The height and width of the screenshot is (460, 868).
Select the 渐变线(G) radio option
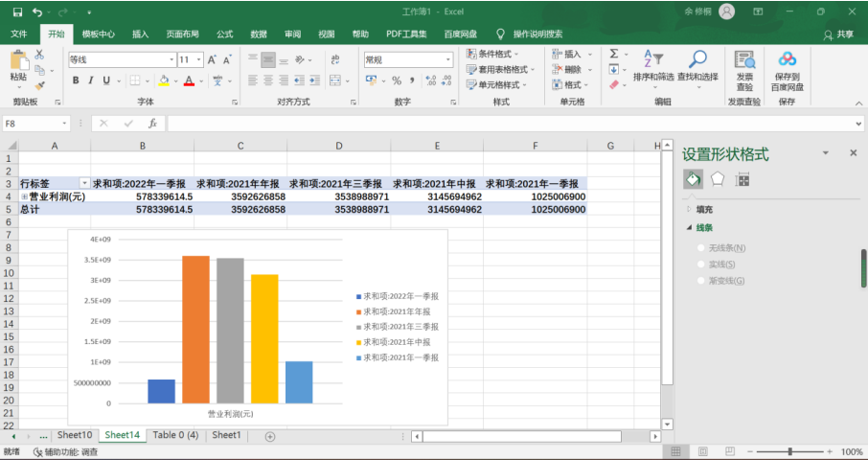[702, 281]
